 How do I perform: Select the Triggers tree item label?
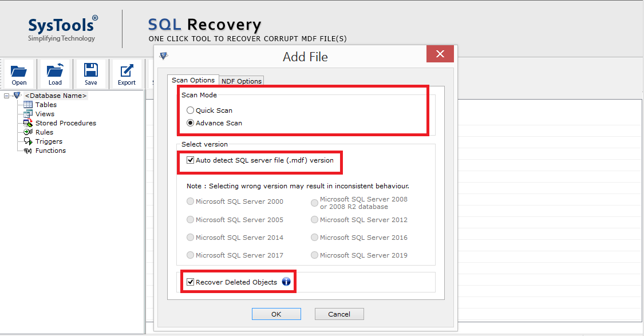pos(49,141)
